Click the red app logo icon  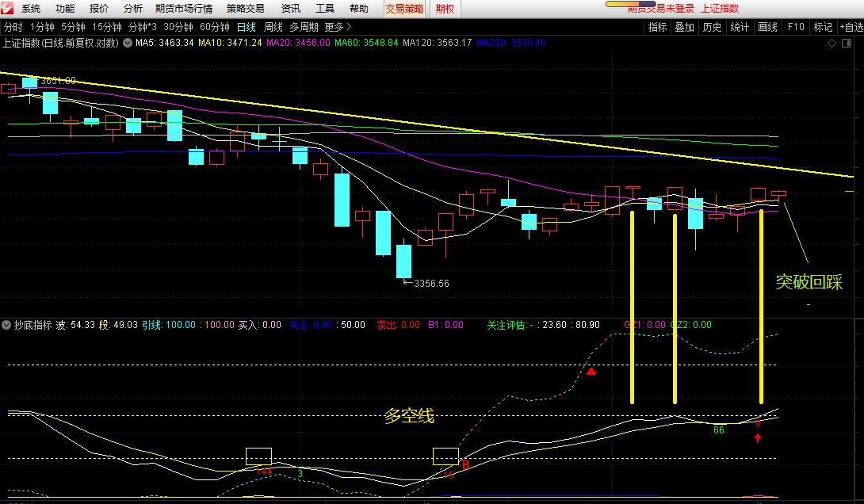[x=8, y=9]
